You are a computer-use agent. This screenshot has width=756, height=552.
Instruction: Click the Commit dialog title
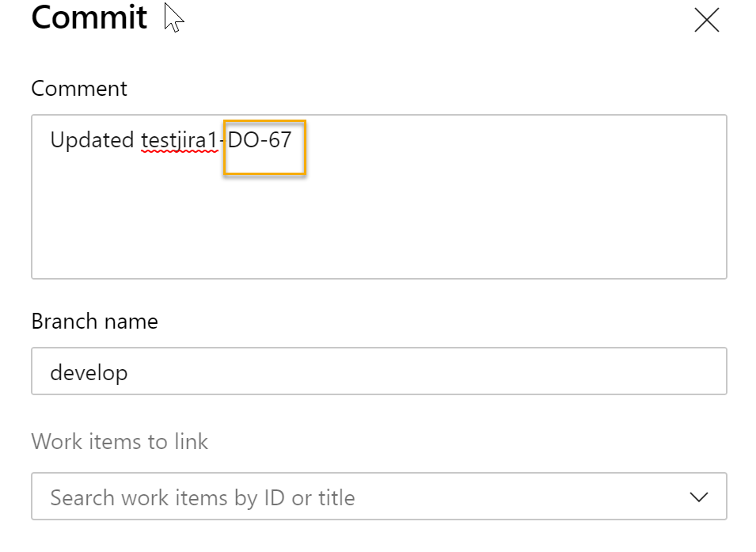(x=89, y=18)
